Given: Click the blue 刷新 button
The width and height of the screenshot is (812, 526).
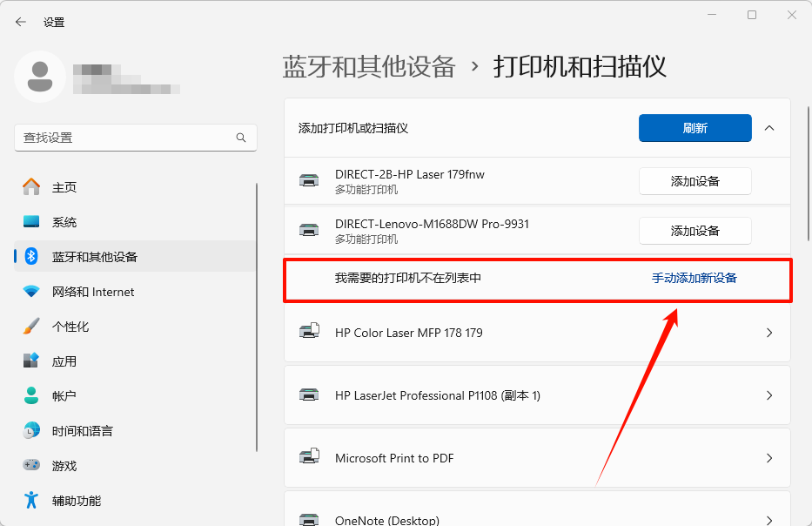Looking at the screenshot, I should 695,128.
